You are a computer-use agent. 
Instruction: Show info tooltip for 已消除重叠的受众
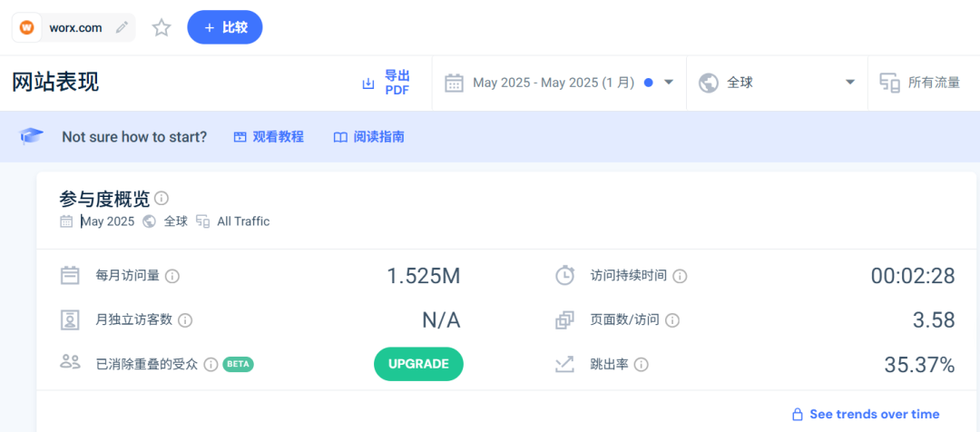click(211, 364)
